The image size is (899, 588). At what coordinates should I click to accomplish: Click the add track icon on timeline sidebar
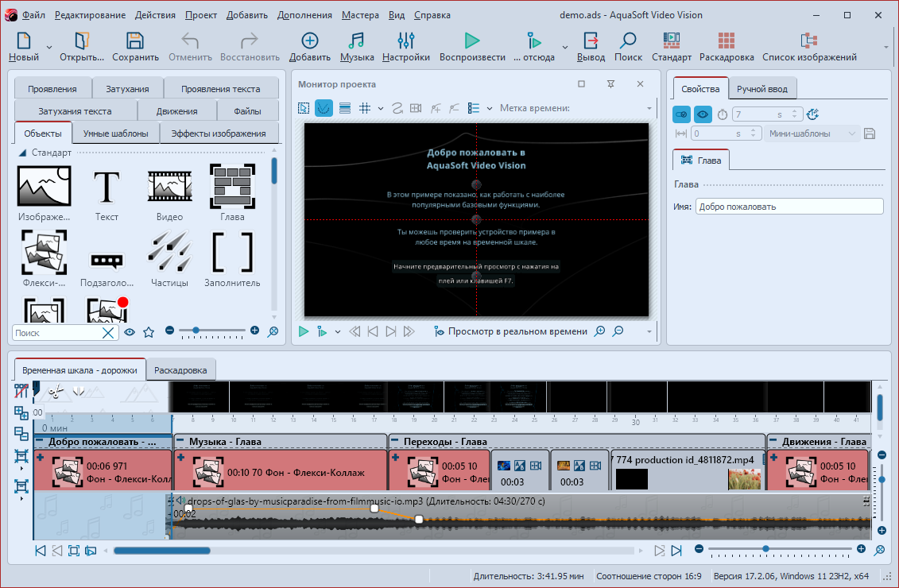(21, 412)
